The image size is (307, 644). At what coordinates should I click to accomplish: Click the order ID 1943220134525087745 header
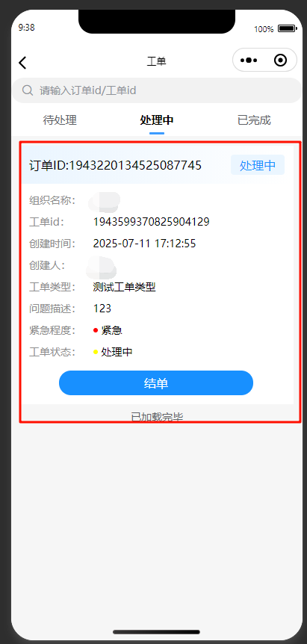[x=115, y=166]
